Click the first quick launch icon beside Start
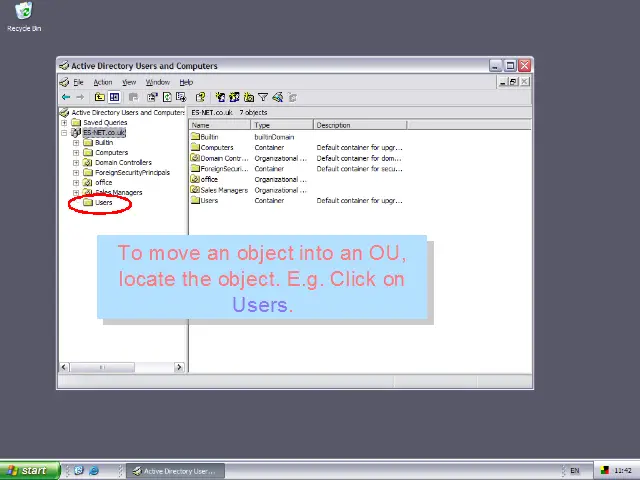 [79, 471]
